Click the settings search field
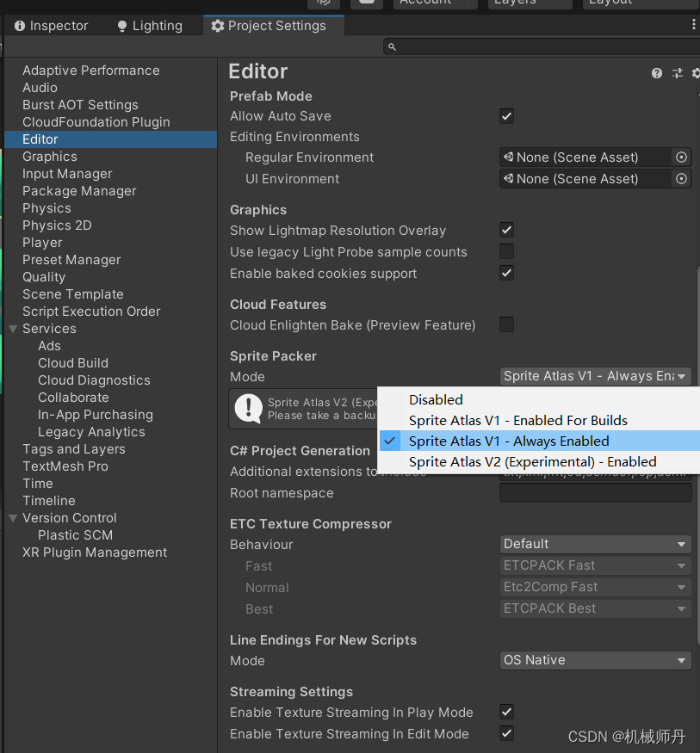This screenshot has height=753, width=700. [x=542, y=46]
